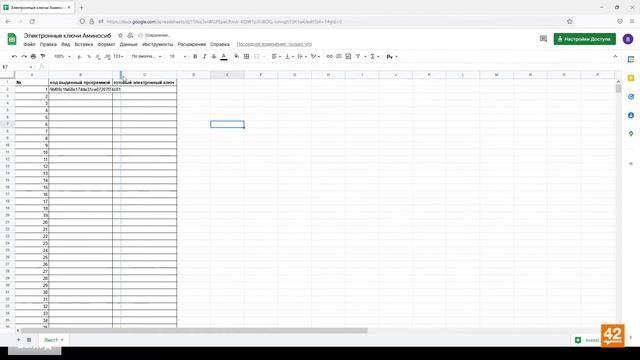Create a filter
The image size is (640, 360).
(x=358, y=56)
